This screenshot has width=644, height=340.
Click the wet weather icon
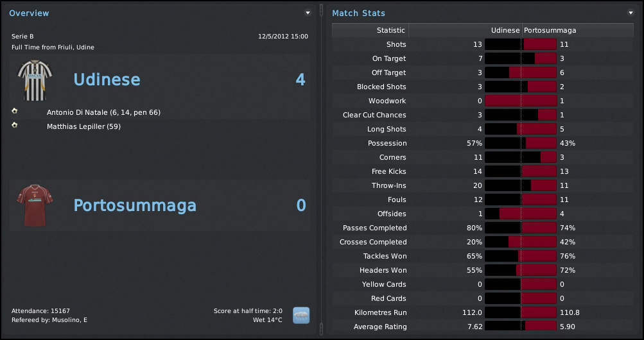point(301,315)
